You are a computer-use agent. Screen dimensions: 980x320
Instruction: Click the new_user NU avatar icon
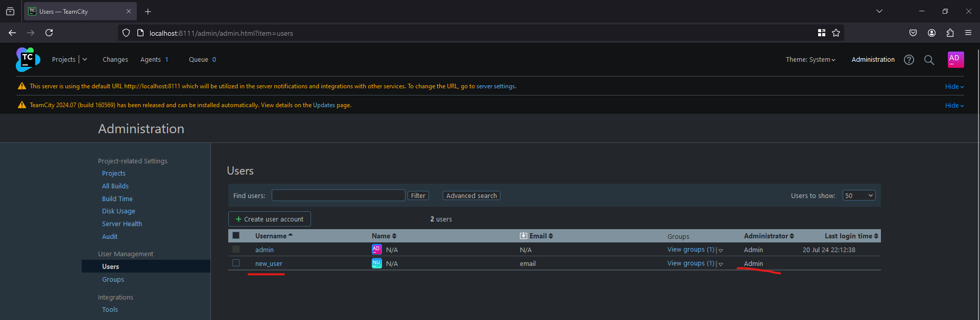[376, 263]
